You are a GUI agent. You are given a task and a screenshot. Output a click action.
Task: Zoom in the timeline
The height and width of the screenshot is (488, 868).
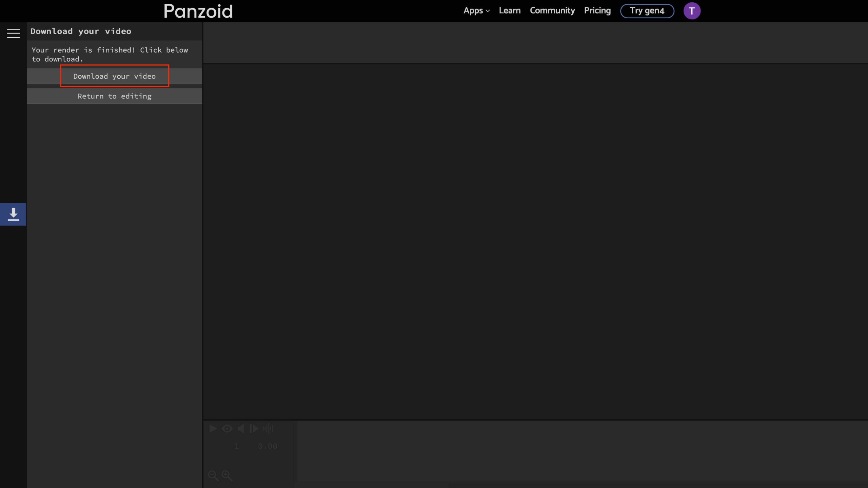coord(227,475)
